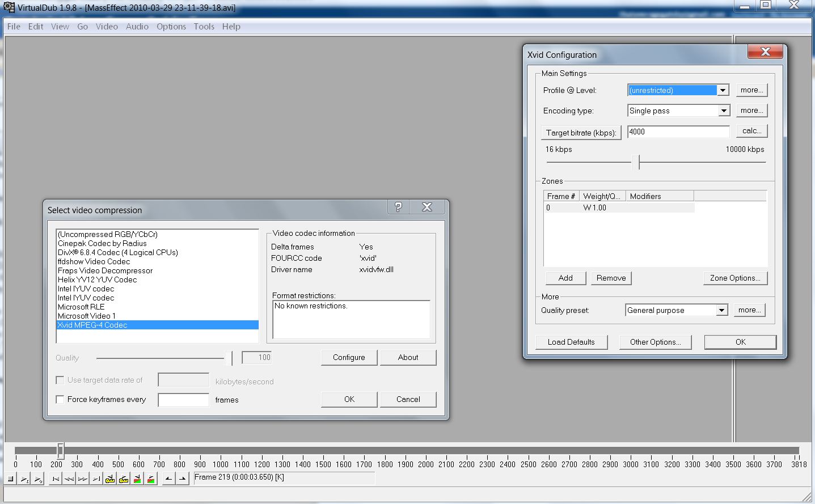815x504 pixels.
Task: Cancel the video compression dialog
Action: click(x=408, y=399)
